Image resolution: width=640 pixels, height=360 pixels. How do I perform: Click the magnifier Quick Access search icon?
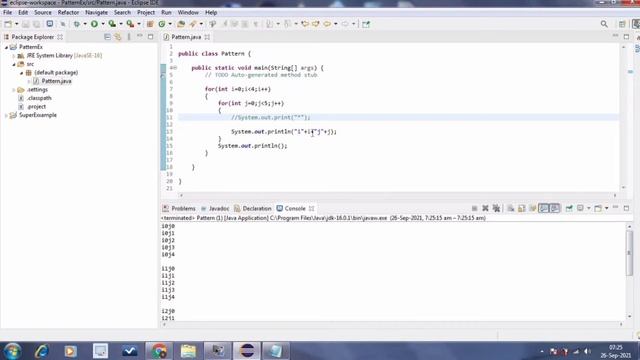pyautogui.click(x=604, y=24)
